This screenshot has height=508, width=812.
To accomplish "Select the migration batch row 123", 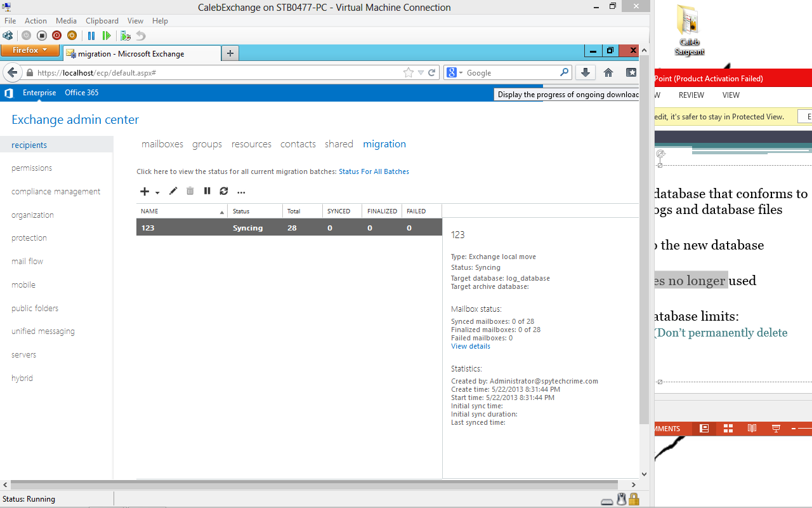I will pyautogui.click(x=289, y=228).
